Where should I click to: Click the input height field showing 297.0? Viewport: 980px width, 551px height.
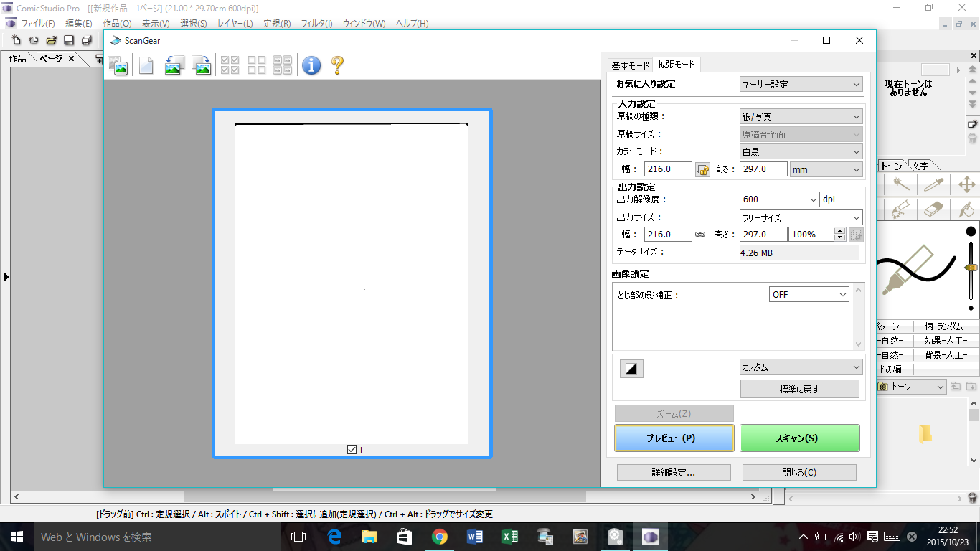(763, 169)
